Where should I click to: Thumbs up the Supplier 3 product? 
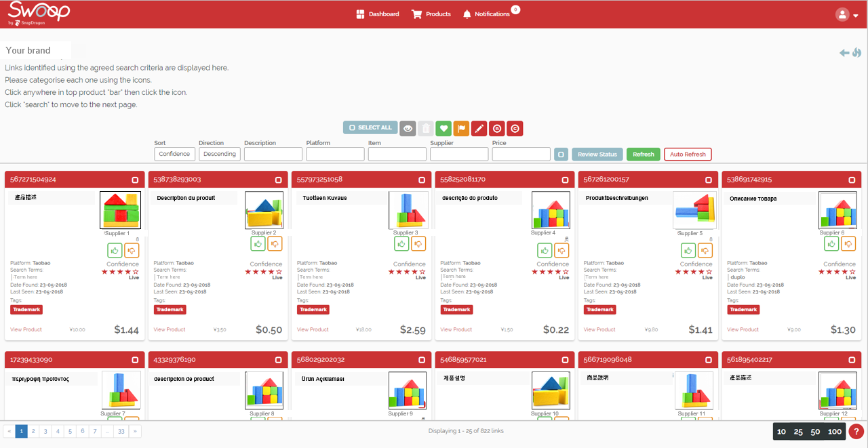coord(401,243)
